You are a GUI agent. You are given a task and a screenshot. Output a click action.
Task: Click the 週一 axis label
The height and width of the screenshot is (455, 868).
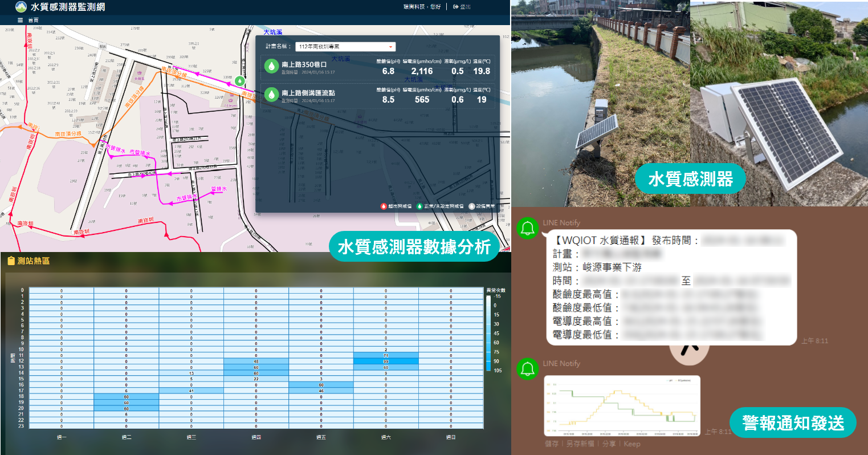pos(62,437)
